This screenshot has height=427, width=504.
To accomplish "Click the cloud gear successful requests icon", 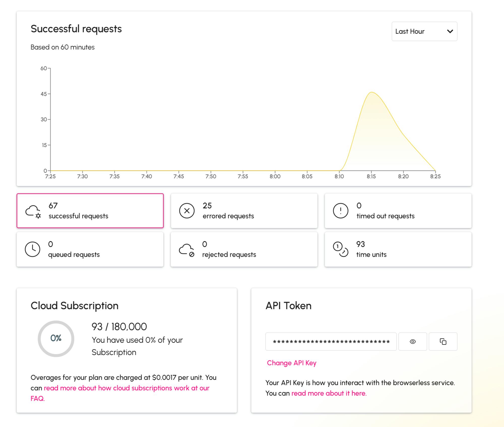I will pyautogui.click(x=33, y=211).
